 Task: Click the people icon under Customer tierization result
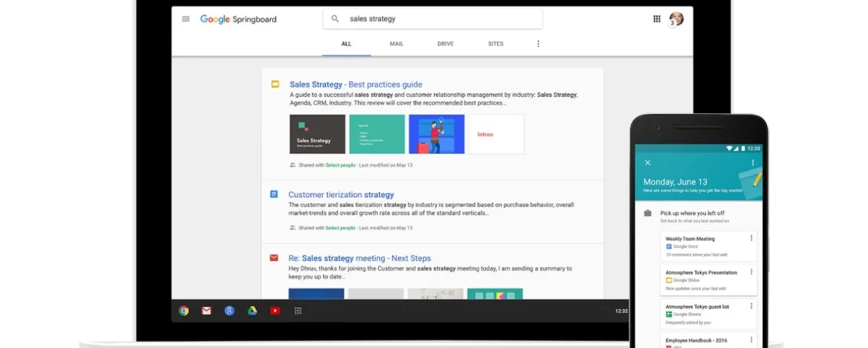point(293,228)
